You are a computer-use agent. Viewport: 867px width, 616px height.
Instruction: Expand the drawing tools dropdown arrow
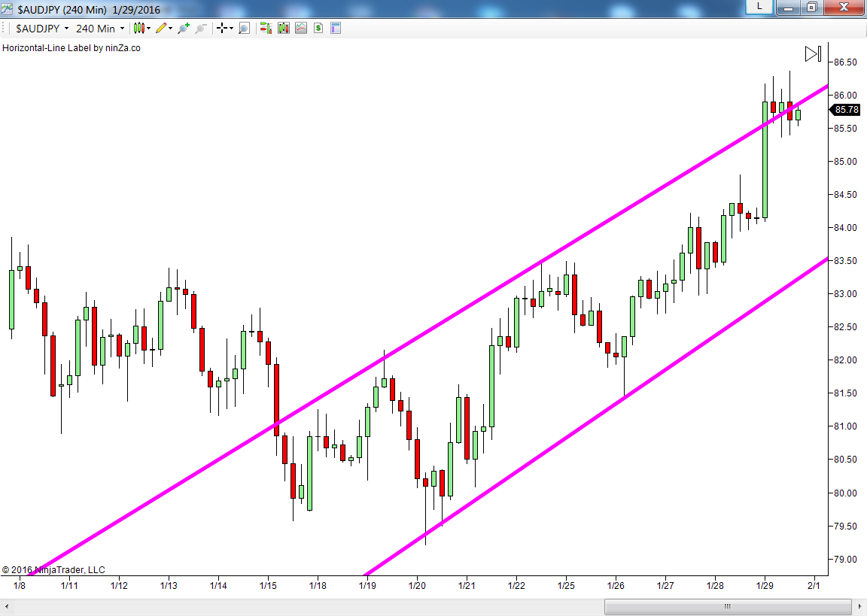(170, 28)
